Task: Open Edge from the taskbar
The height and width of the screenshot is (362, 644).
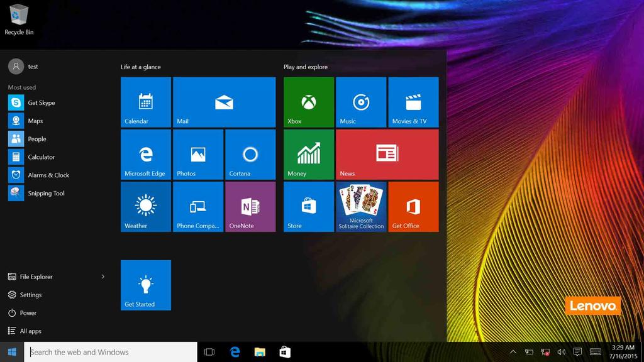Action: click(x=235, y=352)
